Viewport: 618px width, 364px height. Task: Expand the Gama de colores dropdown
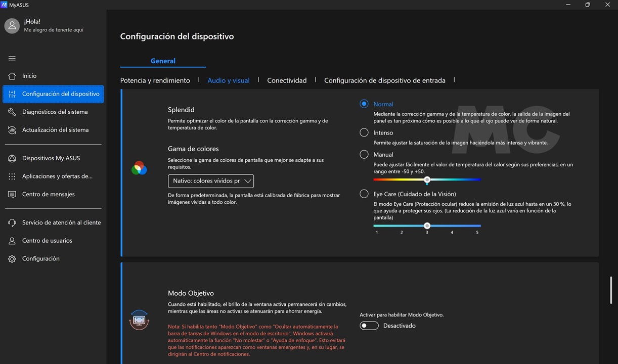tap(211, 181)
